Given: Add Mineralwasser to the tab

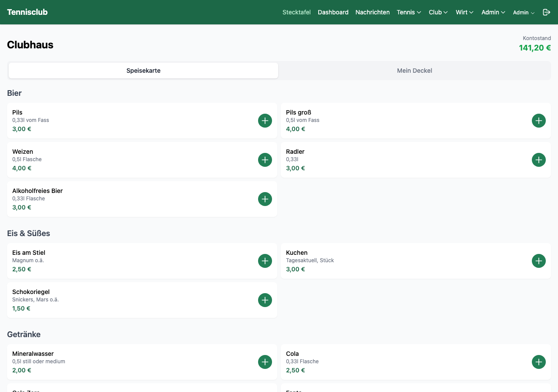Looking at the screenshot, I should pos(265,362).
